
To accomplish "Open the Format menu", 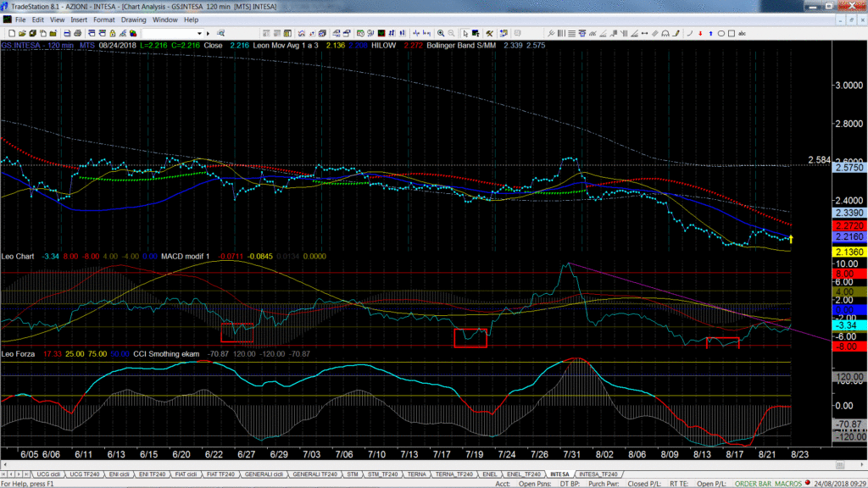I will [103, 20].
